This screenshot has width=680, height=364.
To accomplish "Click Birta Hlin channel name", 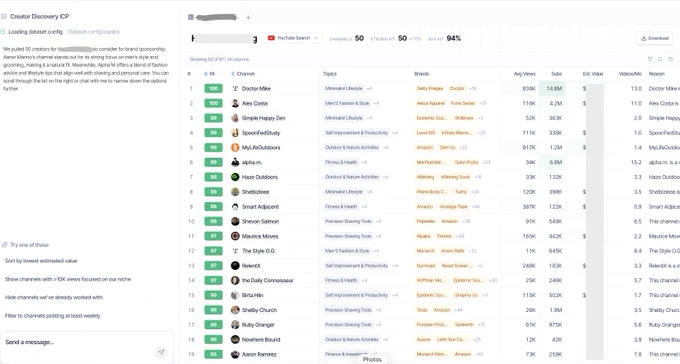I will pos(252,295).
